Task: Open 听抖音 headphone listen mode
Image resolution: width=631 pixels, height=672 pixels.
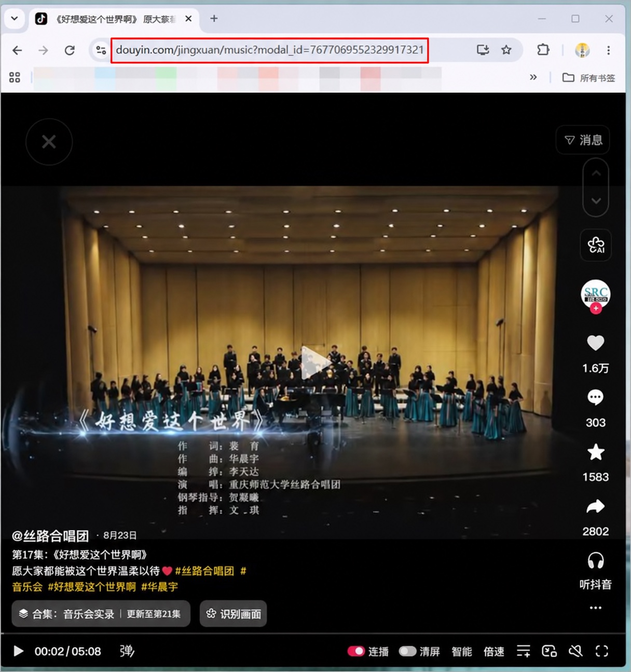Action: (595, 570)
